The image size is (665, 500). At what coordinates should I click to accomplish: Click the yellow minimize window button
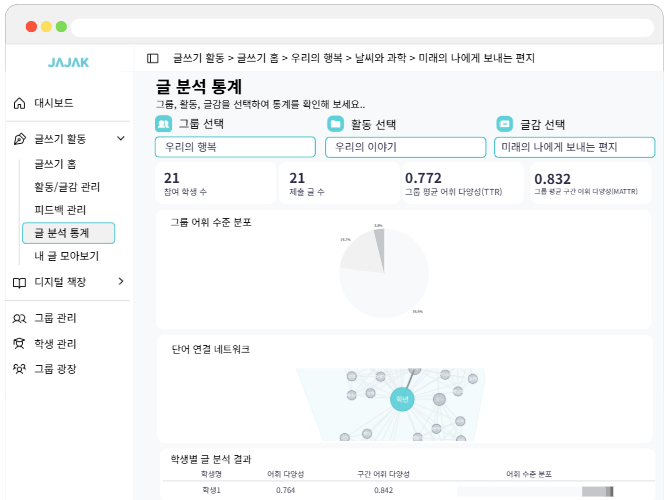point(46,27)
